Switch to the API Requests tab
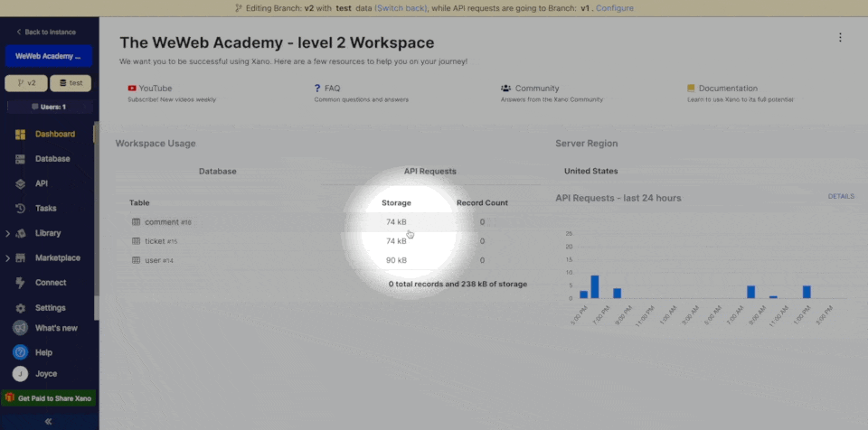This screenshot has width=868, height=430. [429, 171]
